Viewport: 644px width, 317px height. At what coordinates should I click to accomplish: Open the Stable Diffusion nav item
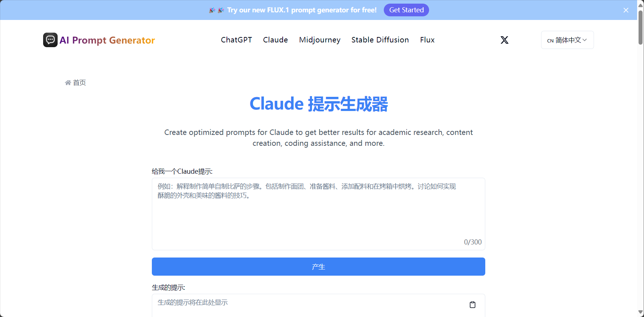coord(380,40)
